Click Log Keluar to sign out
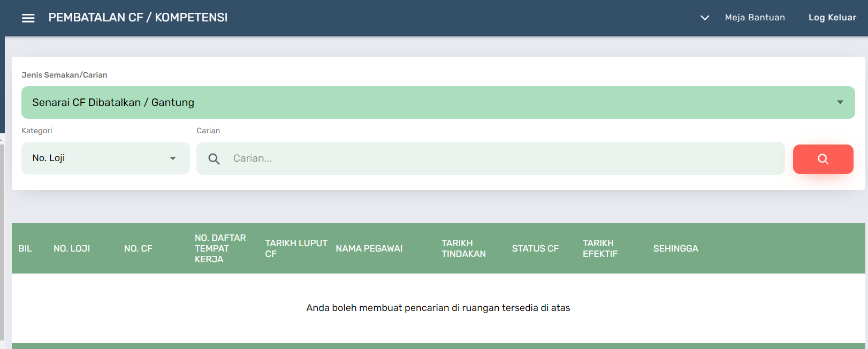This screenshot has width=868, height=349. click(x=832, y=18)
